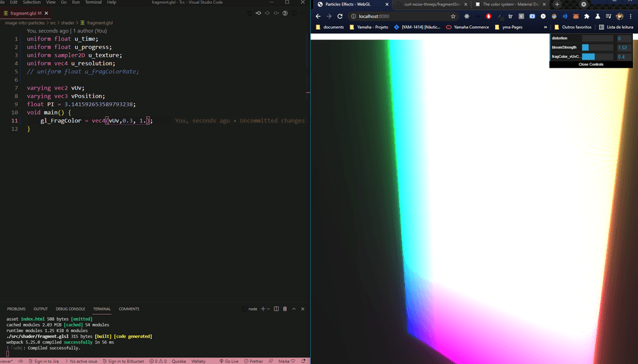Viewport: 638px width, 364px height.
Task: Open launch profile dropdown beside plus
Action: click(x=269, y=309)
